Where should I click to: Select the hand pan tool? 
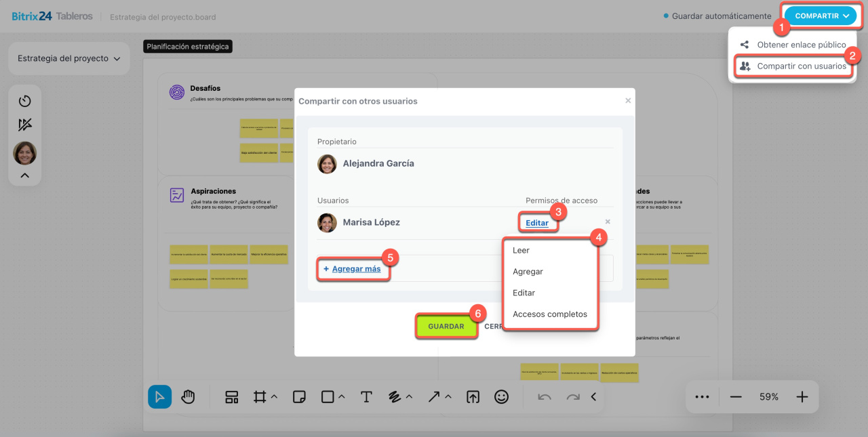pos(188,397)
